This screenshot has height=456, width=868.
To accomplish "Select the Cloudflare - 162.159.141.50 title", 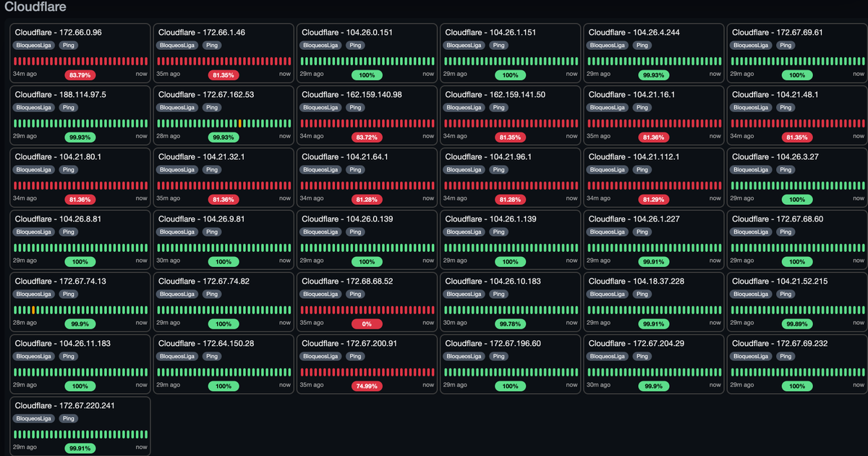I will (x=495, y=95).
